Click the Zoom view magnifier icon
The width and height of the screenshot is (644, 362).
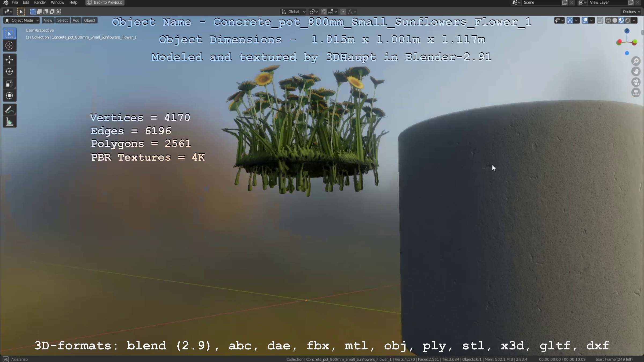pos(636,61)
